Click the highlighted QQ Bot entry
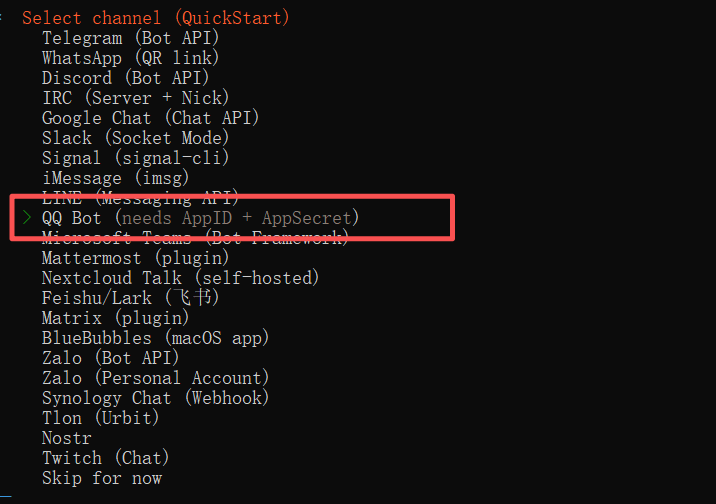Viewport: 716px width, 504px height. click(200, 217)
